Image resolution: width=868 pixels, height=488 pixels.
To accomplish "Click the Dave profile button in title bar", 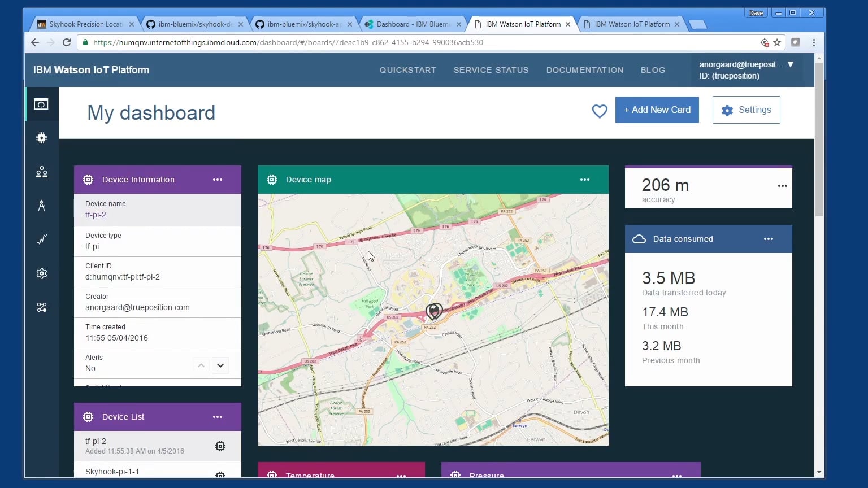I will [756, 13].
